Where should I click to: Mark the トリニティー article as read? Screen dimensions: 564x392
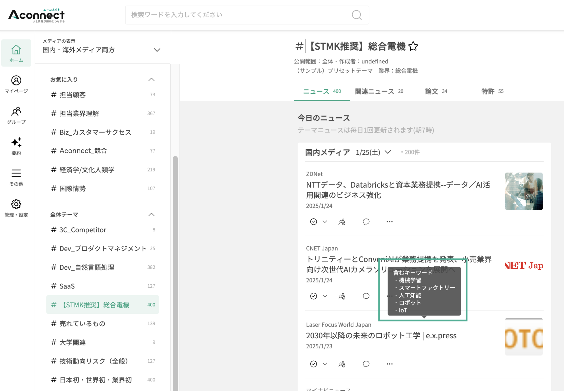(x=313, y=296)
